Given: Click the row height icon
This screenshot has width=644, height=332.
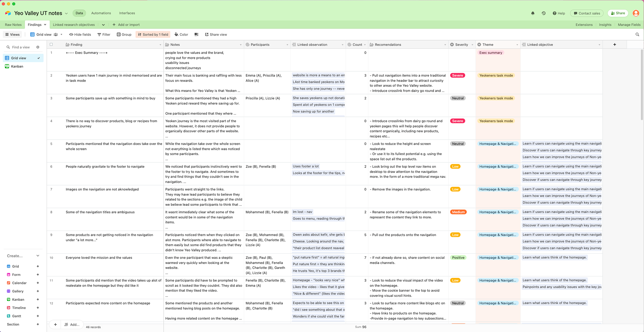Looking at the screenshot, I should pos(196,35).
